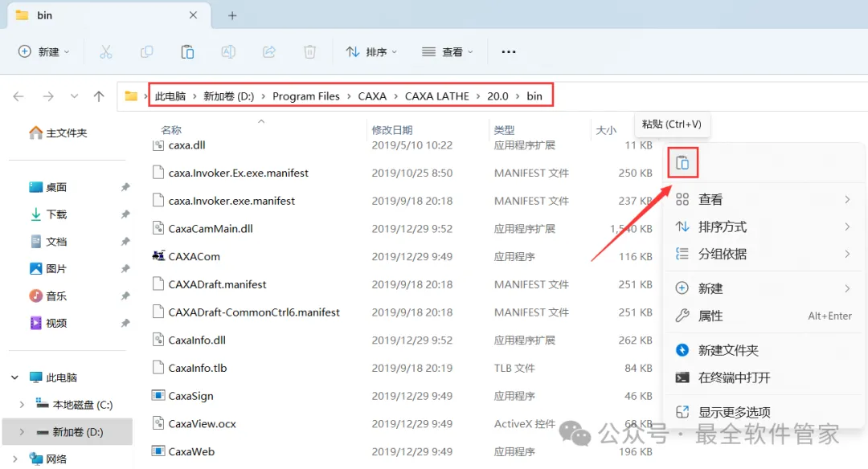Click the Delete trash icon in toolbar
This screenshot has width=868, height=469.
(310, 52)
